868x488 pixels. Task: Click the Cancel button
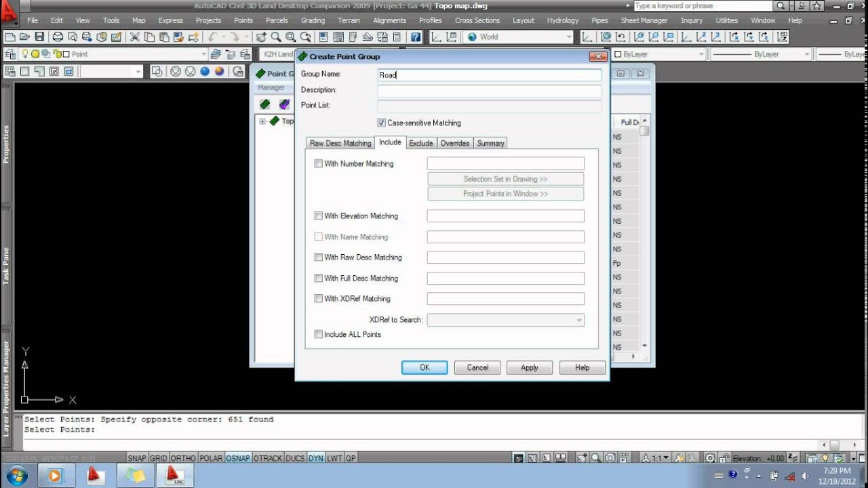coord(477,367)
